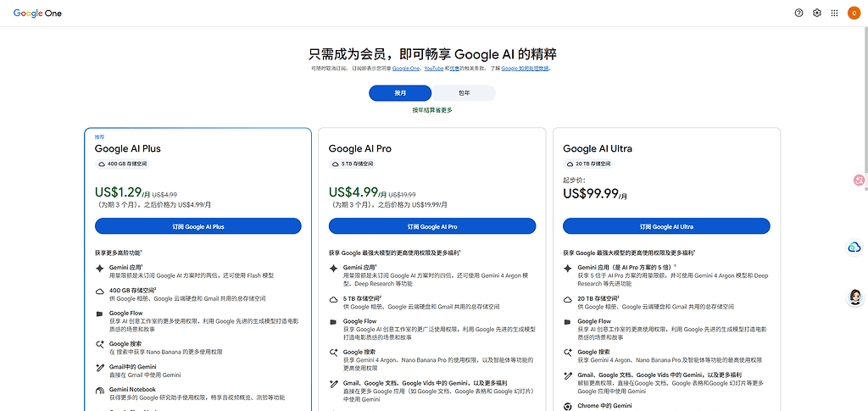Click the Google One logo
The image size is (868, 411).
37,14
